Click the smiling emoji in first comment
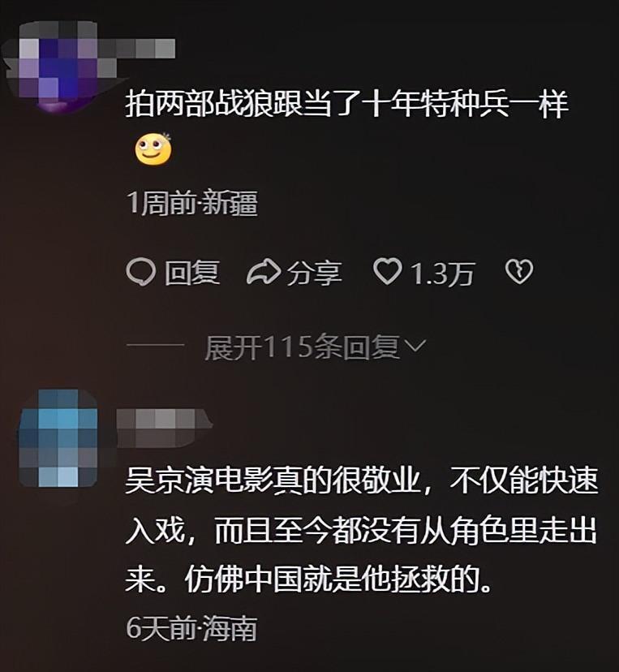The image size is (619, 672). 153,149
